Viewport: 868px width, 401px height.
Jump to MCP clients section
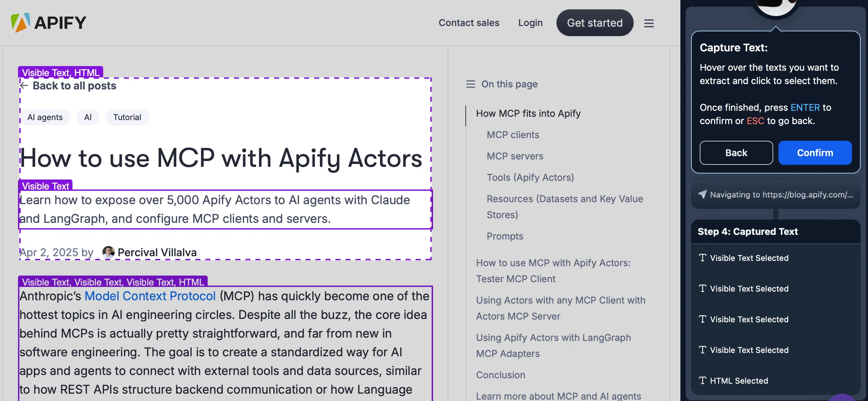coord(512,135)
